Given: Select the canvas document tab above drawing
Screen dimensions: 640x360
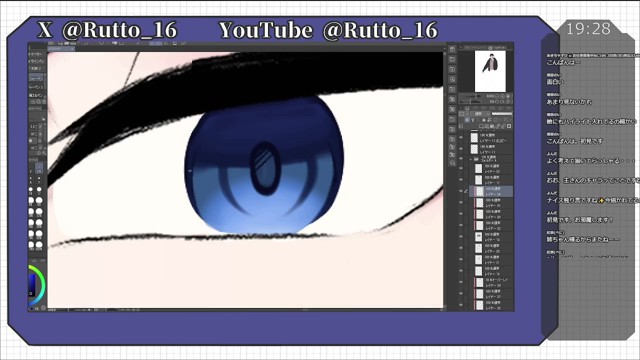Looking at the screenshot, I should click(x=61, y=49).
